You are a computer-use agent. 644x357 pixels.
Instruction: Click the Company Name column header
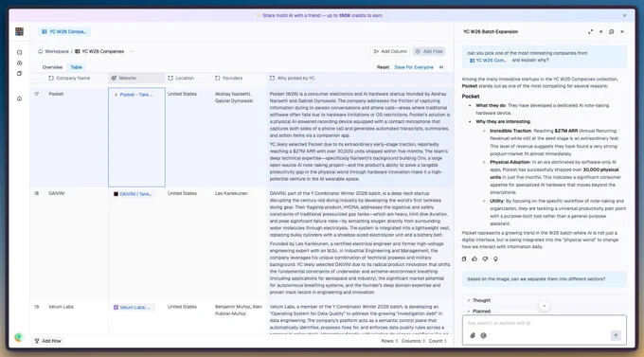pos(73,78)
